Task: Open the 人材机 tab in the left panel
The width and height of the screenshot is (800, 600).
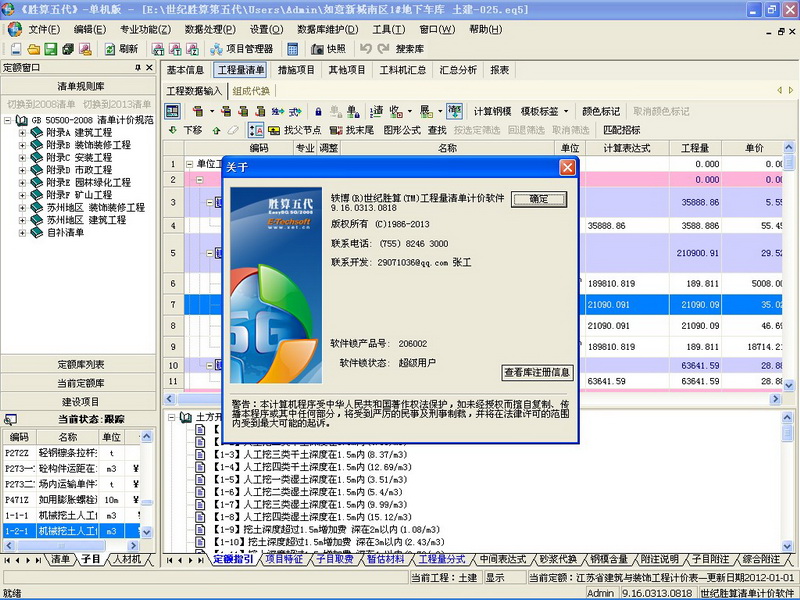Action: pyautogui.click(x=127, y=559)
